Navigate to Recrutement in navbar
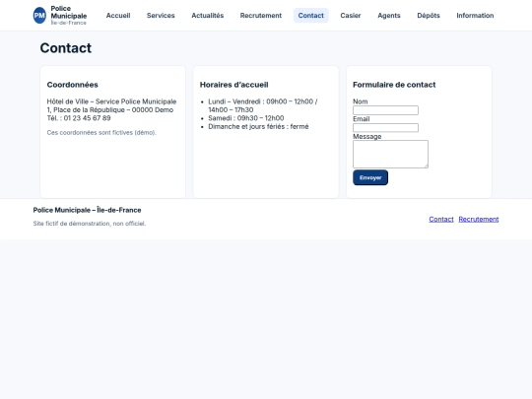The image size is (532, 399). pos(260,15)
